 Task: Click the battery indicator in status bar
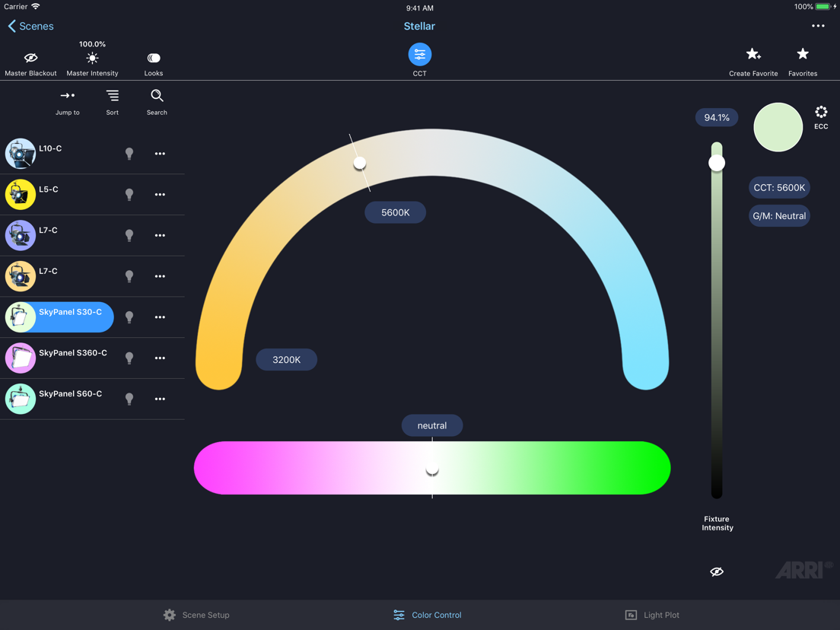pos(823,7)
